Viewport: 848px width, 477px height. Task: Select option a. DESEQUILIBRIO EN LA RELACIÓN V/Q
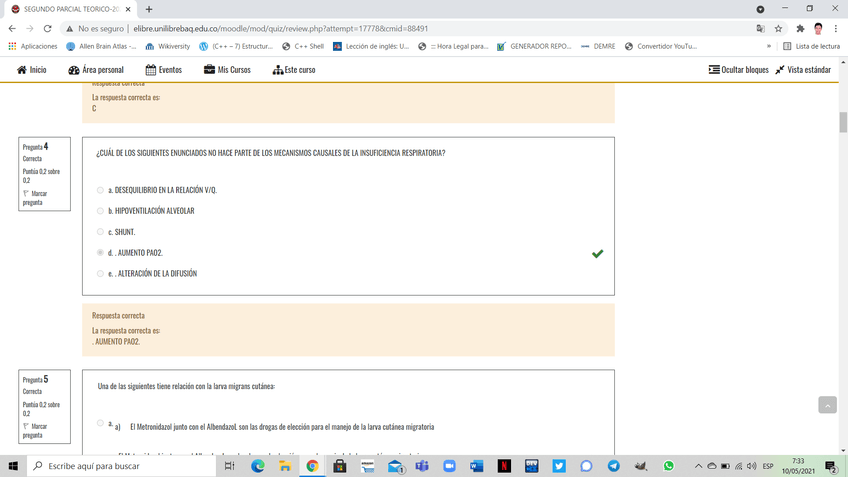click(x=100, y=190)
